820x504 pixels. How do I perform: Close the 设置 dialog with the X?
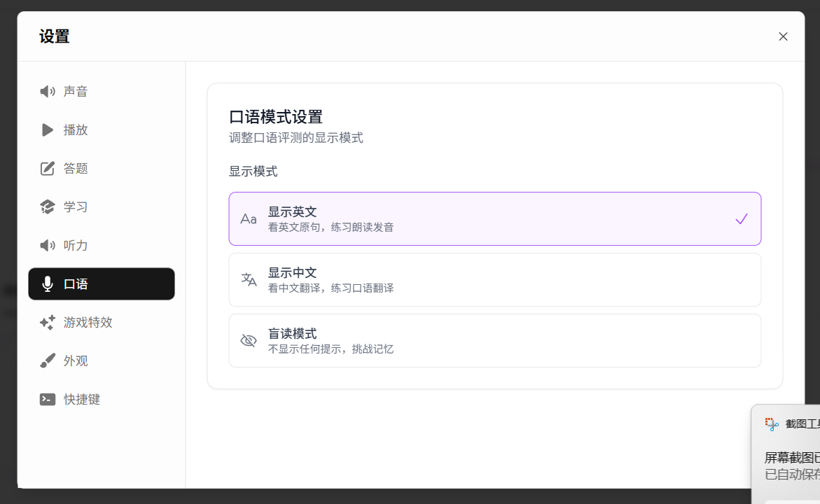pos(783,36)
